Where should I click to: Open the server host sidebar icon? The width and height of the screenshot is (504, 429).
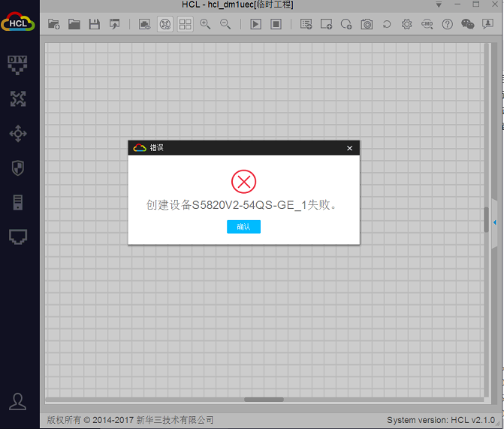18,202
